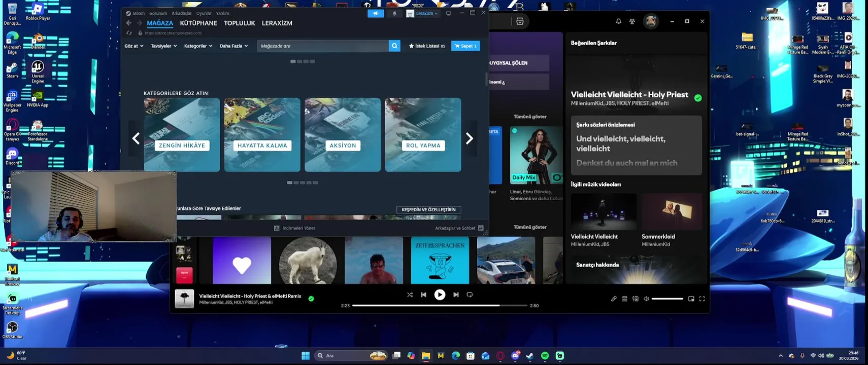Open the Daha Fazla dropdown
Viewport: 868px width, 365px height.
[234, 46]
